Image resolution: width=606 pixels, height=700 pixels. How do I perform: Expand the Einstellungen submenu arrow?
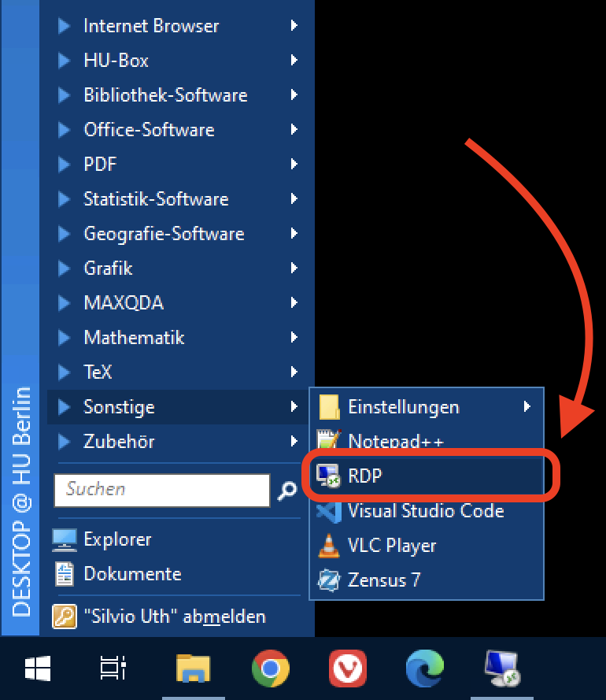(x=527, y=407)
